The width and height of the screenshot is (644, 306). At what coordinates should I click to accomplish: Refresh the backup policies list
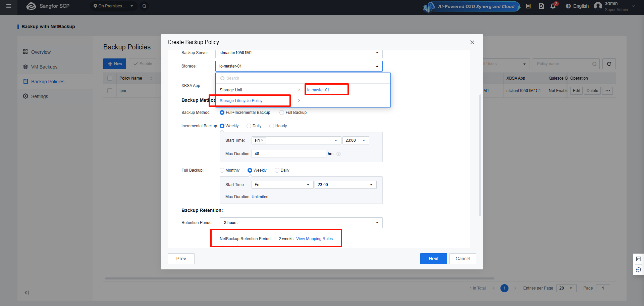point(609,64)
